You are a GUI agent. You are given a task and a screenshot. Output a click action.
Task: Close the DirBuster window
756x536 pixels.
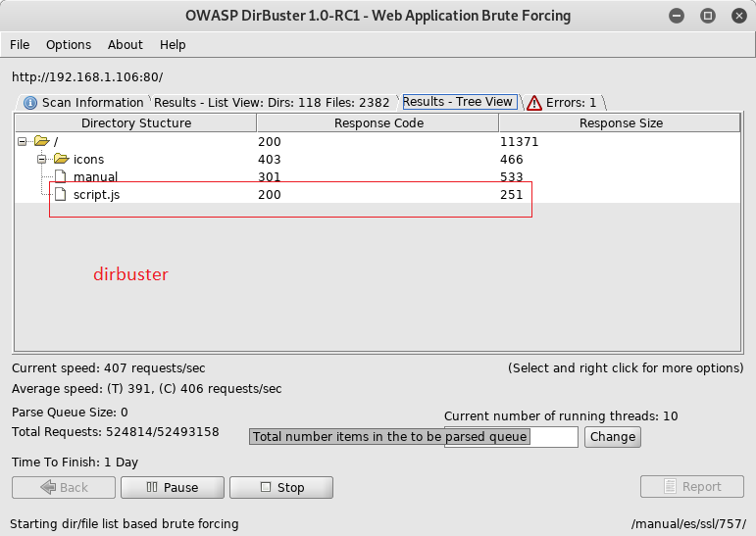pos(739,16)
